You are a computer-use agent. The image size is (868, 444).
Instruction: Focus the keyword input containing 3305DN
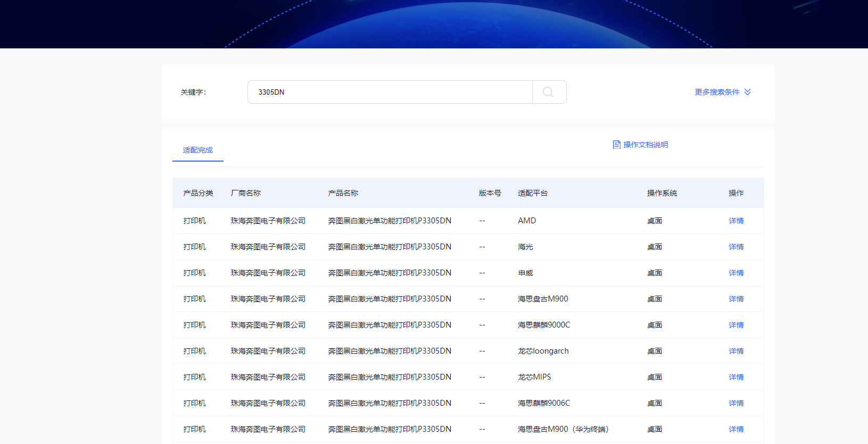pyautogui.click(x=390, y=92)
